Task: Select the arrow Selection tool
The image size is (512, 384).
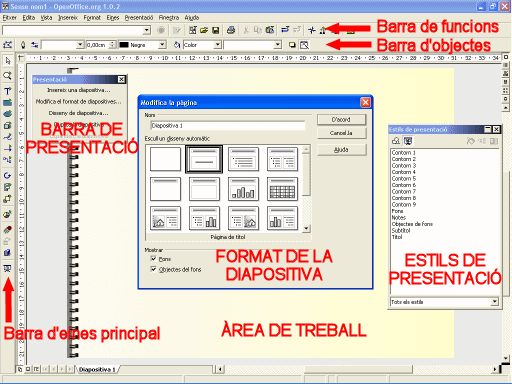Action: click(x=7, y=61)
